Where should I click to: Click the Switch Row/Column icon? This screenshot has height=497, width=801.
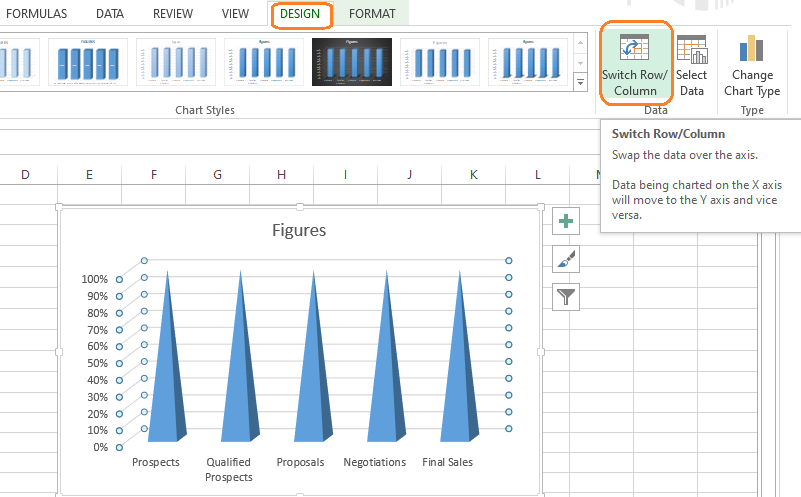click(x=635, y=50)
